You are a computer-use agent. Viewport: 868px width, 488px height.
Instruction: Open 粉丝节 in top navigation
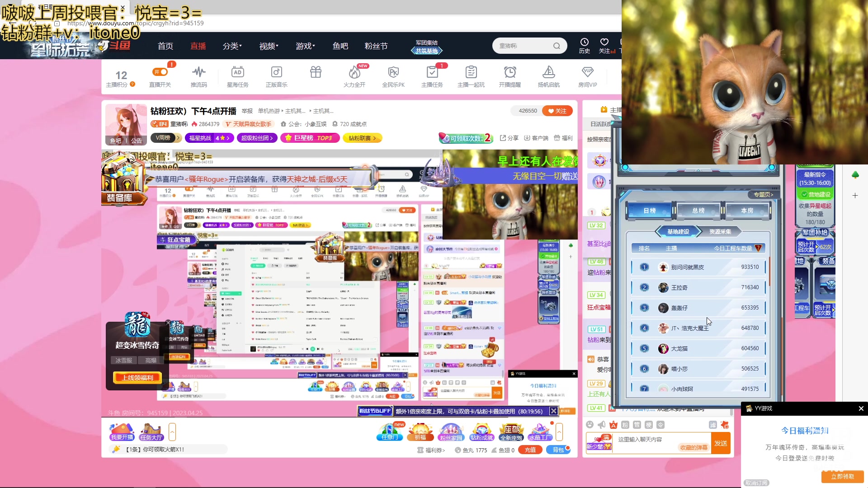click(376, 46)
